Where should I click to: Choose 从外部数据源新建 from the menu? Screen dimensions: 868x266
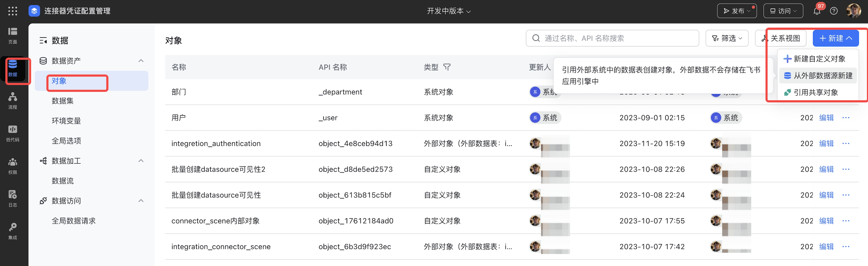pyautogui.click(x=818, y=76)
